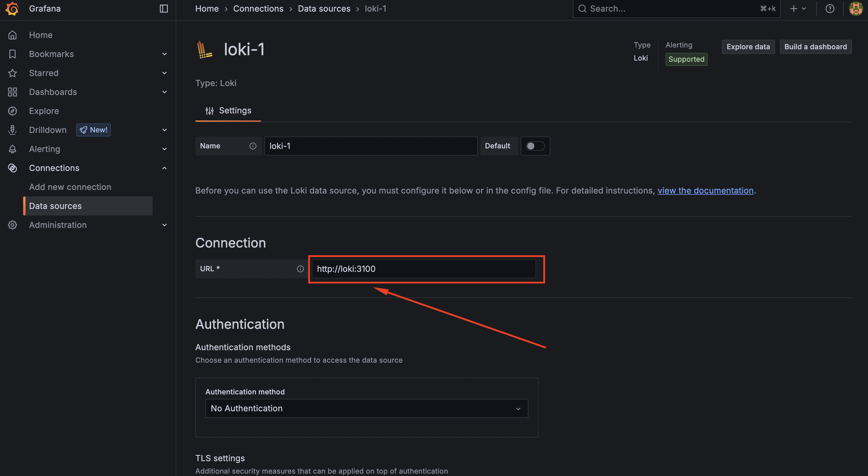Open the view the documentation link
The width and height of the screenshot is (868, 476).
(705, 191)
